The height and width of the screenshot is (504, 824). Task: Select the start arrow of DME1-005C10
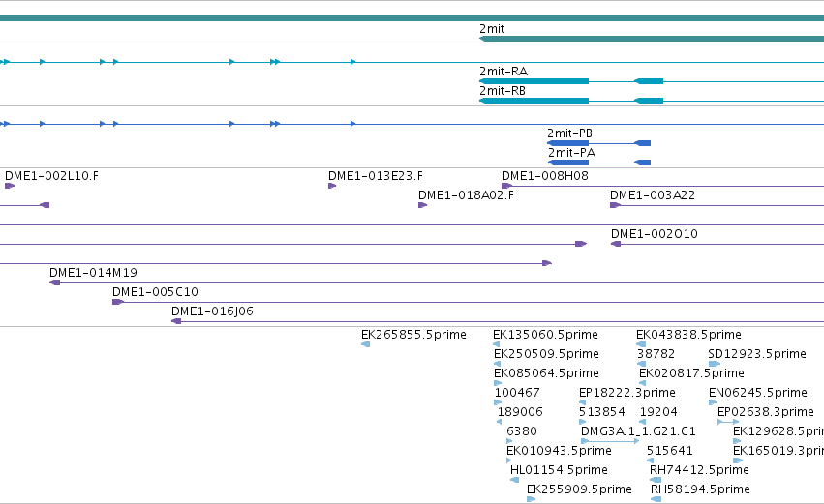coord(118,303)
